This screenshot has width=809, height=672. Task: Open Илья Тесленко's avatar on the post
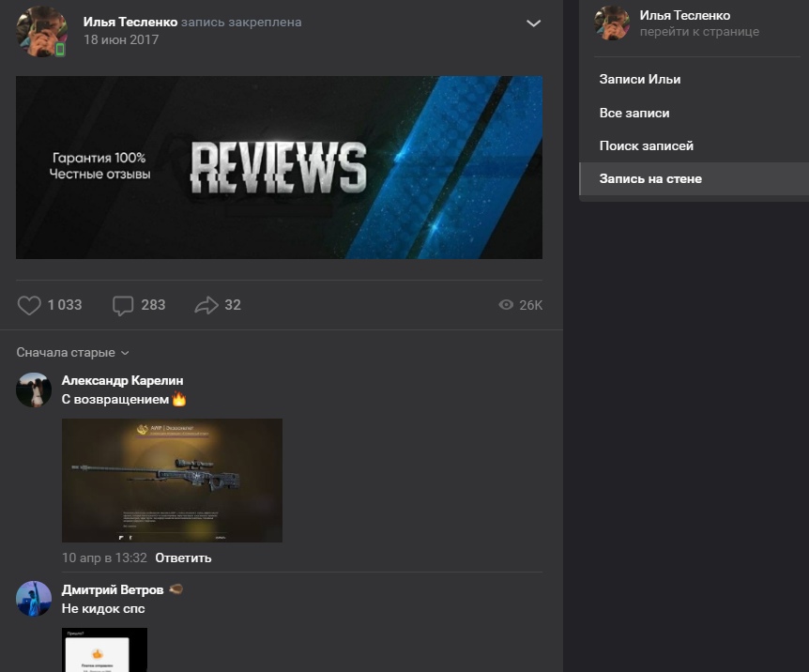(41, 31)
